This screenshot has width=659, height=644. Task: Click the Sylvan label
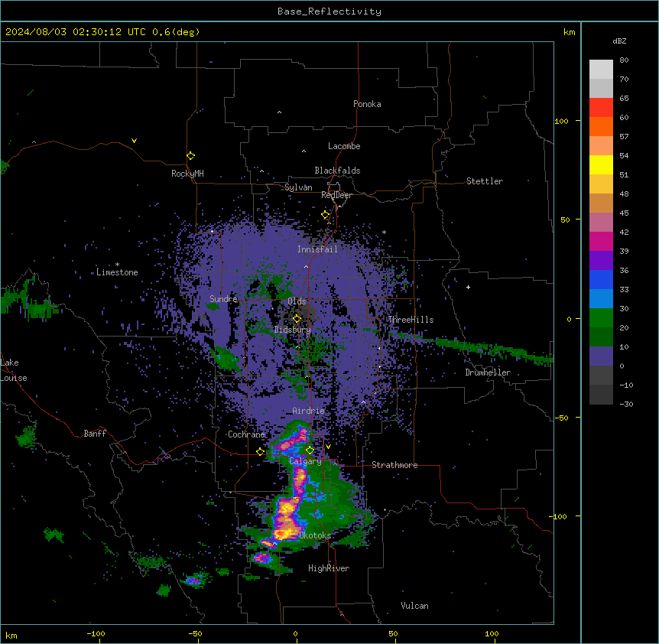point(298,187)
